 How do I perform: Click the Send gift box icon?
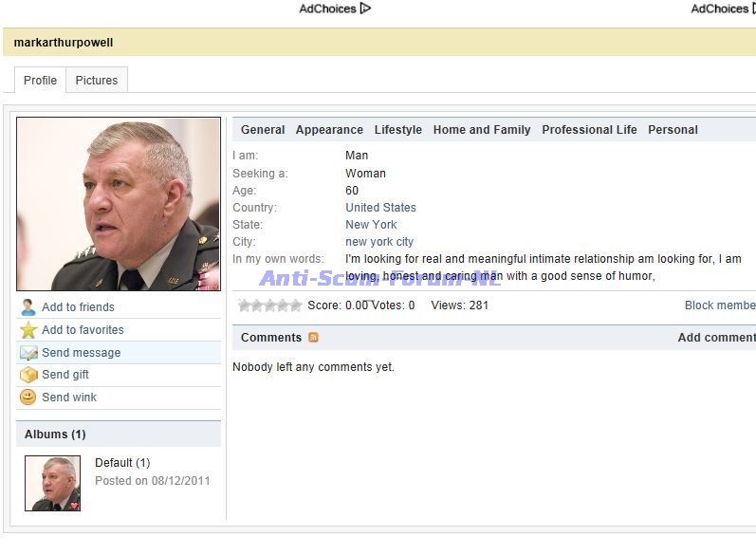coord(28,375)
